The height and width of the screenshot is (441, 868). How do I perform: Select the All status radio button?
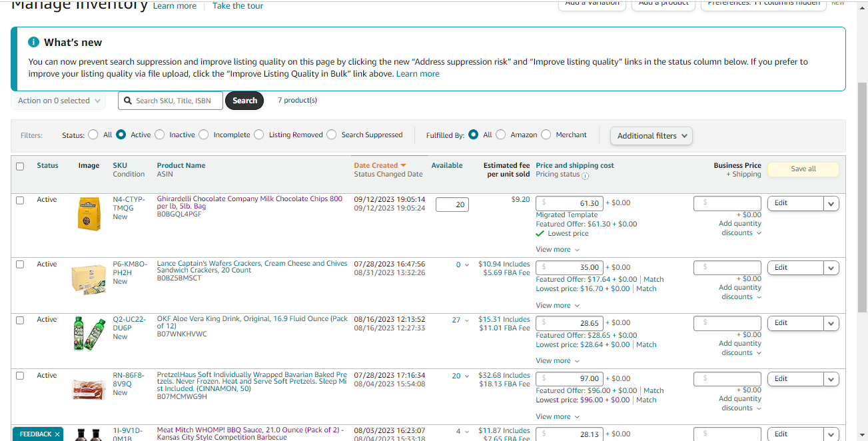click(x=93, y=135)
